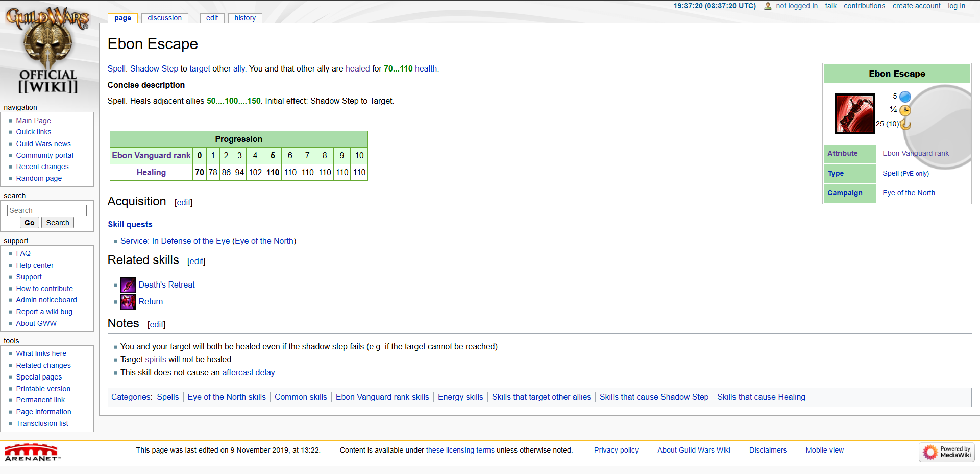Open Special pages
The width and height of the screenshot is (980, 474).
(x=39, y=377)
